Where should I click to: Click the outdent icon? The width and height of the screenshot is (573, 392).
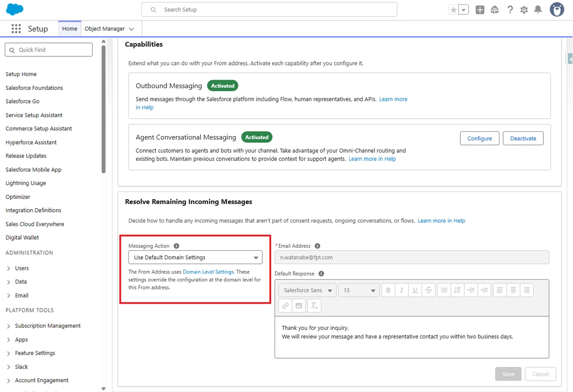click(x=484, y=290)
